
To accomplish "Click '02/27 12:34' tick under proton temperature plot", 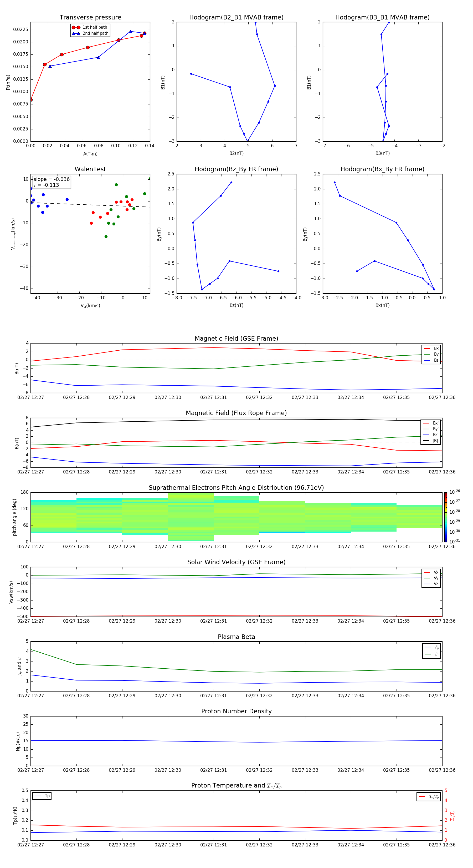I will [x=351, y=845].
